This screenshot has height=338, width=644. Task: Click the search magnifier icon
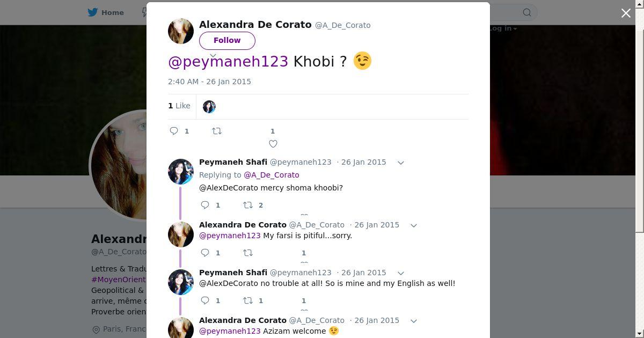coord(527,12)
